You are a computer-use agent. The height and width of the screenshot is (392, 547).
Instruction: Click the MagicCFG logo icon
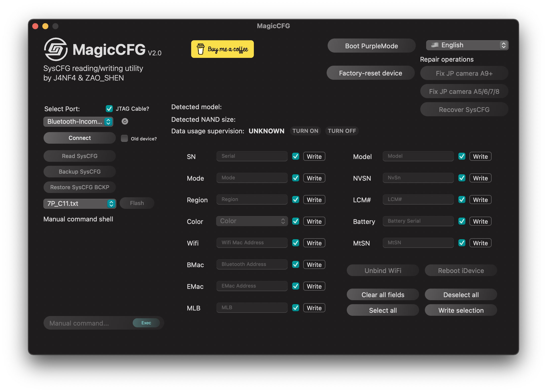tap(56, 49)
